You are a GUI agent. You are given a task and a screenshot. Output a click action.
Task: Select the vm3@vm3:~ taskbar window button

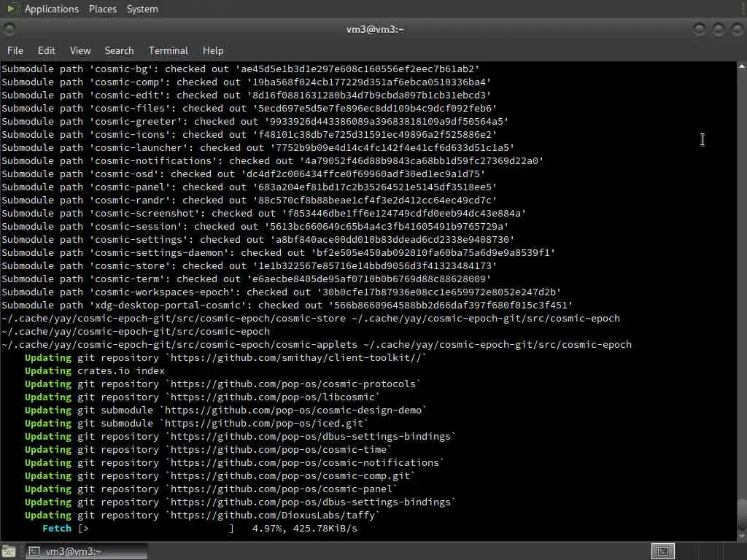click(x=86, y=552)
